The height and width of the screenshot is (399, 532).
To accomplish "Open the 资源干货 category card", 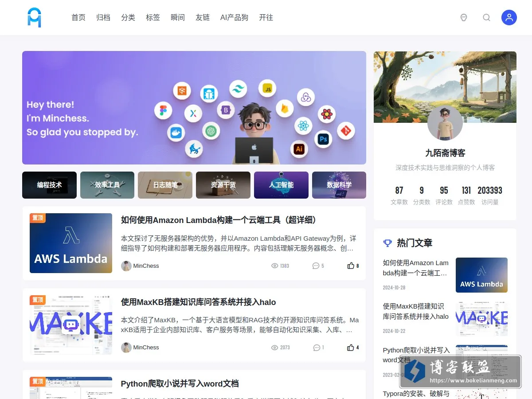I will pos(223,185).
